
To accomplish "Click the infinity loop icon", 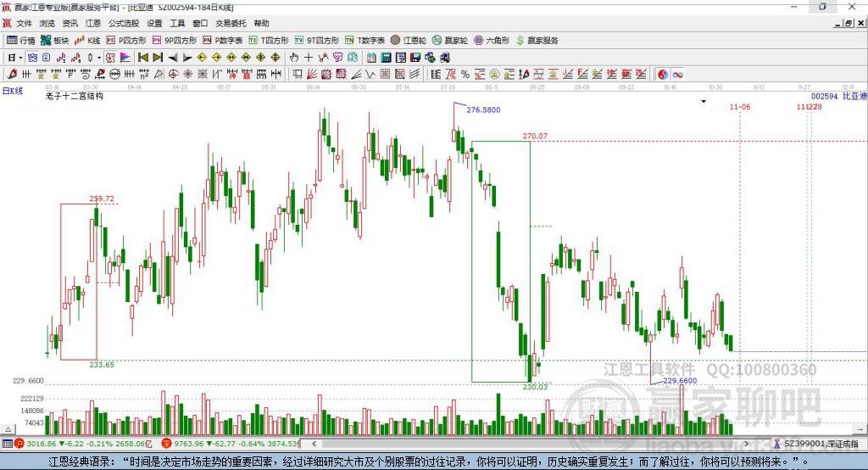I will pos(677,75).
